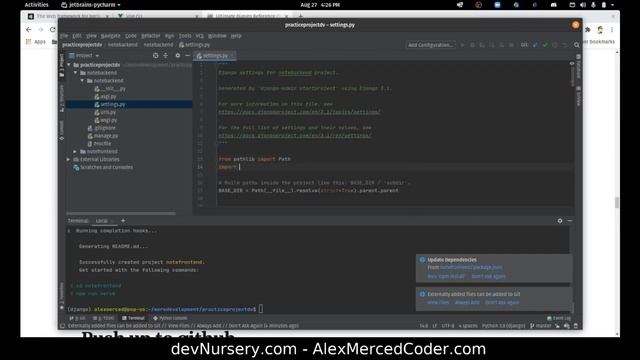
Task: Click the Run icon beside Add Configuration
Action: tap(462, 45)
